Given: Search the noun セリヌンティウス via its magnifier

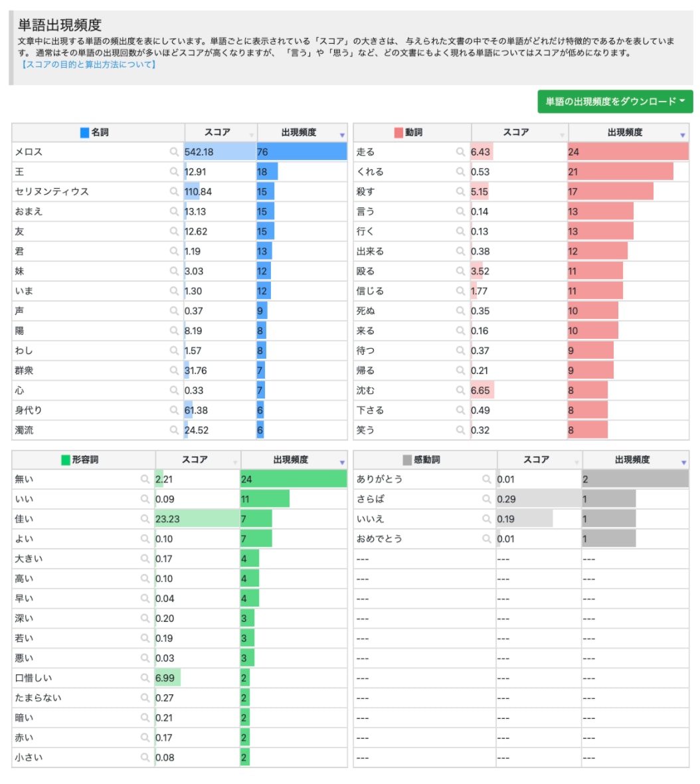Looking at the screenshot, I should pyautogui.click(x=174, y=192).
